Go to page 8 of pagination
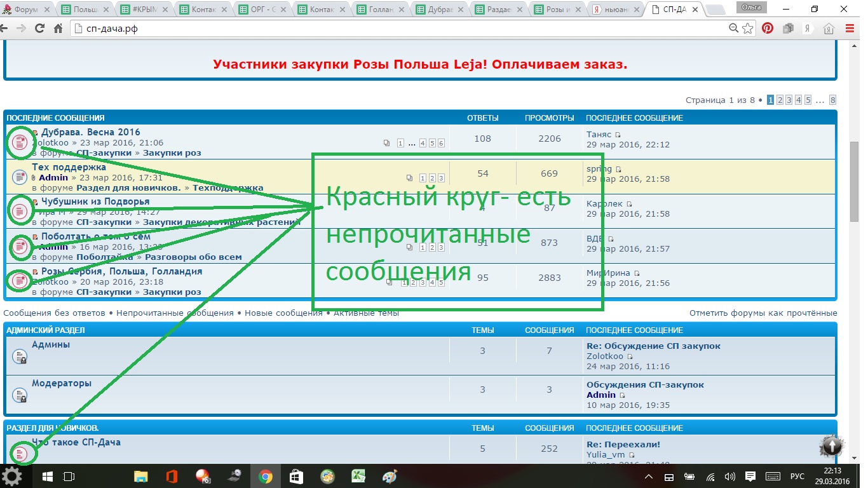 tap(832, 100)
